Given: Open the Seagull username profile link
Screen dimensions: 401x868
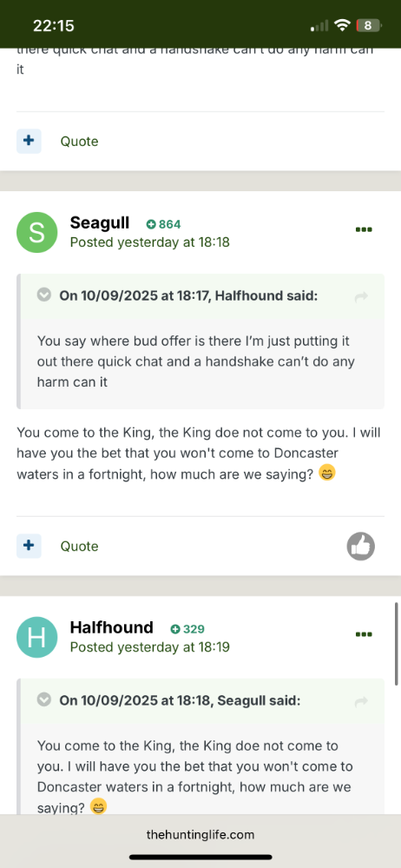Looking at the screenshot, I should coord(100,223).
